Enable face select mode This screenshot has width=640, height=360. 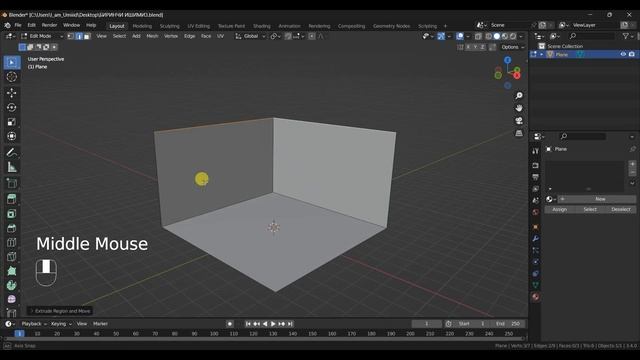[87, 36]
